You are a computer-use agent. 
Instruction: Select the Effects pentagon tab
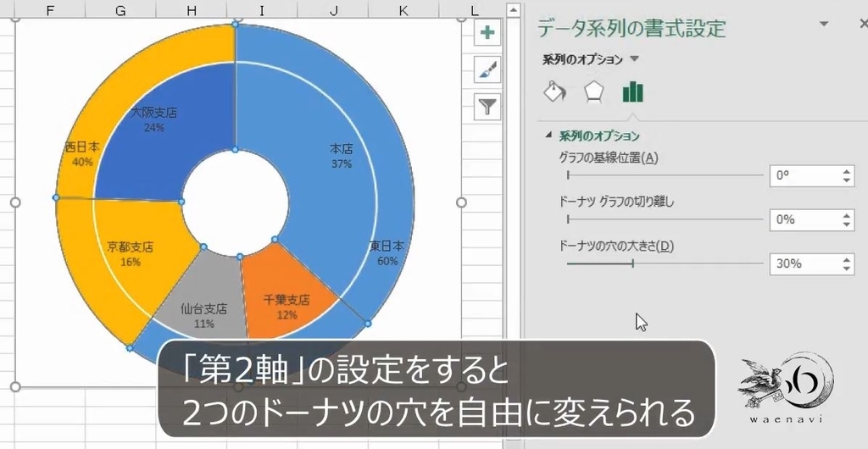(x=593, y=91)
